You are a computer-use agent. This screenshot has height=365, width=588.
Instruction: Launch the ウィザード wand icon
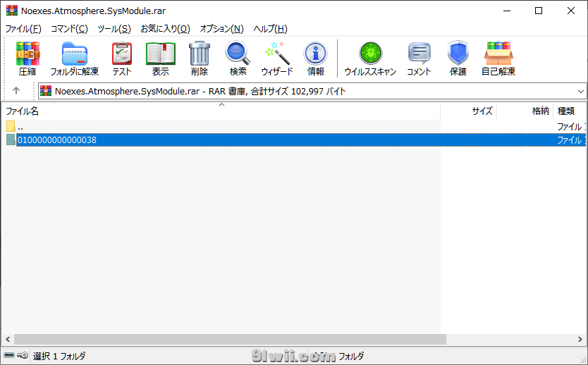(277, 58)
